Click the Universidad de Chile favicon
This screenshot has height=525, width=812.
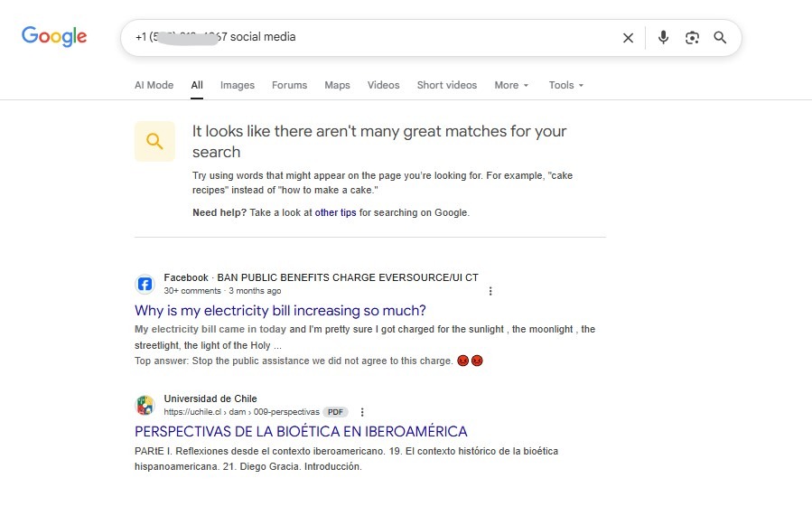coord(145,405)
